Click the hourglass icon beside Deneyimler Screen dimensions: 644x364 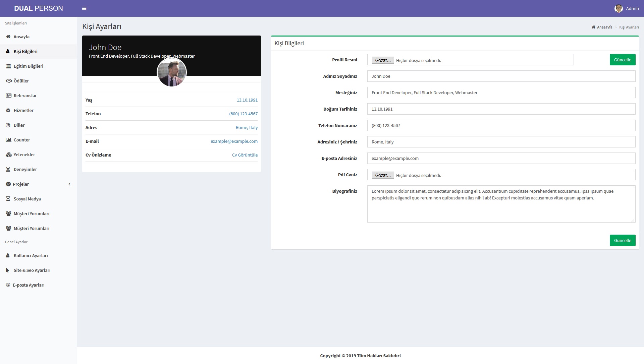pyautogui.click(x=8, y=169)
